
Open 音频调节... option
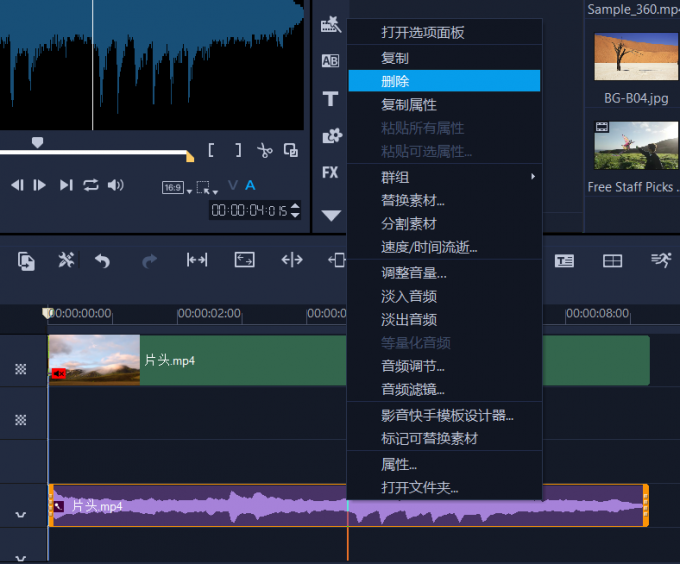pos(445,366)
